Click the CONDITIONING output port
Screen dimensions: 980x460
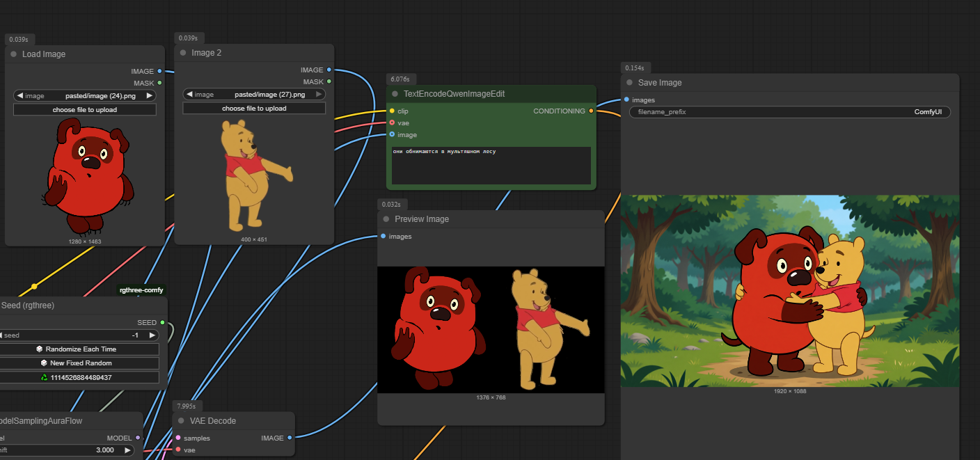click(x=591, y=111)
